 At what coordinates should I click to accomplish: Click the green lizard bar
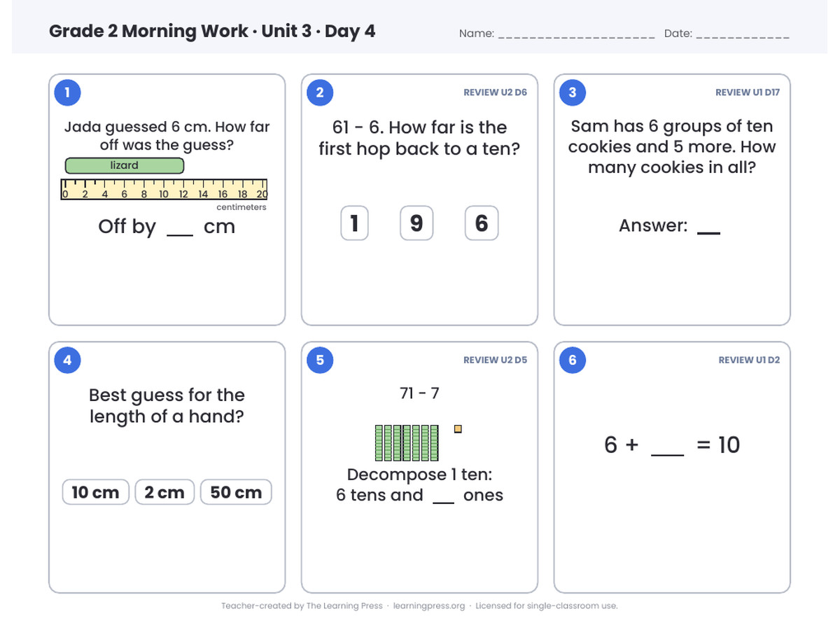[125, 166]
